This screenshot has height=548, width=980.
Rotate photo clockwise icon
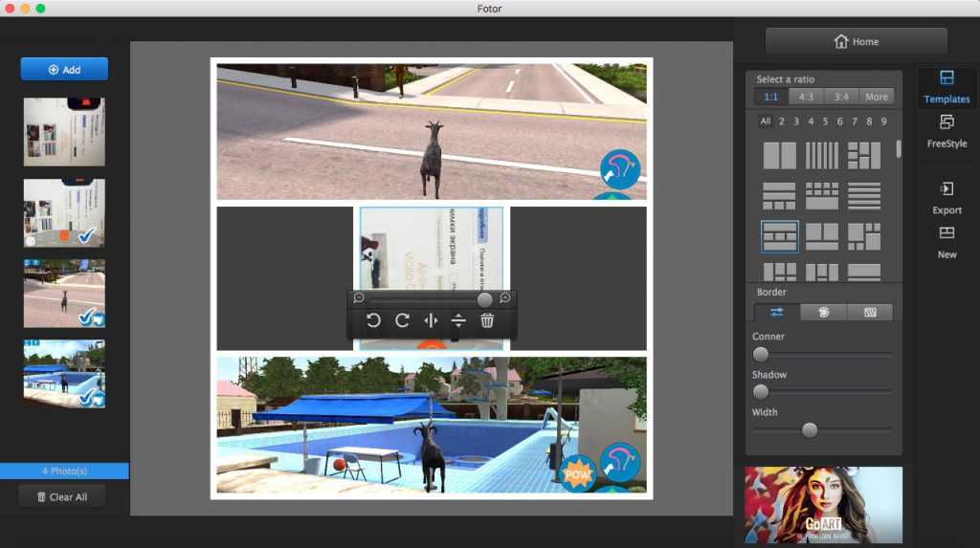point(402,320)
